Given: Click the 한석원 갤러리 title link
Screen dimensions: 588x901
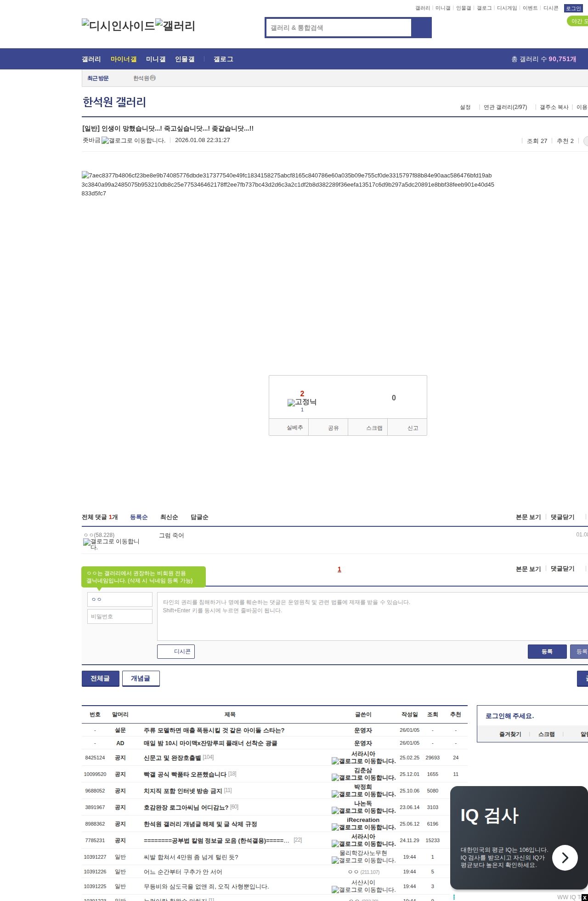Looking at the screenshot, I should pos(114,102).
